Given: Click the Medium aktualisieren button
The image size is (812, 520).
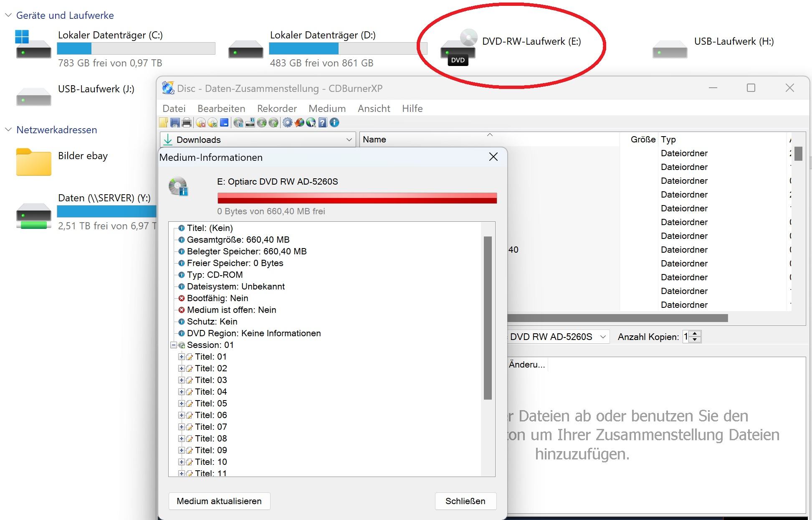Looking at the screenshot, I should pos(219,501).
